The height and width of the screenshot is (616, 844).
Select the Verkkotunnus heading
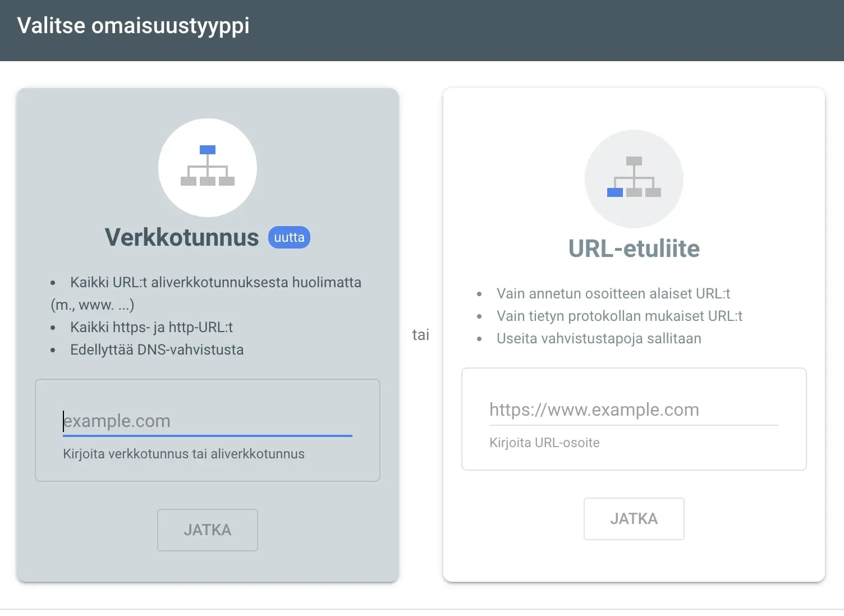tap(182, 237)
